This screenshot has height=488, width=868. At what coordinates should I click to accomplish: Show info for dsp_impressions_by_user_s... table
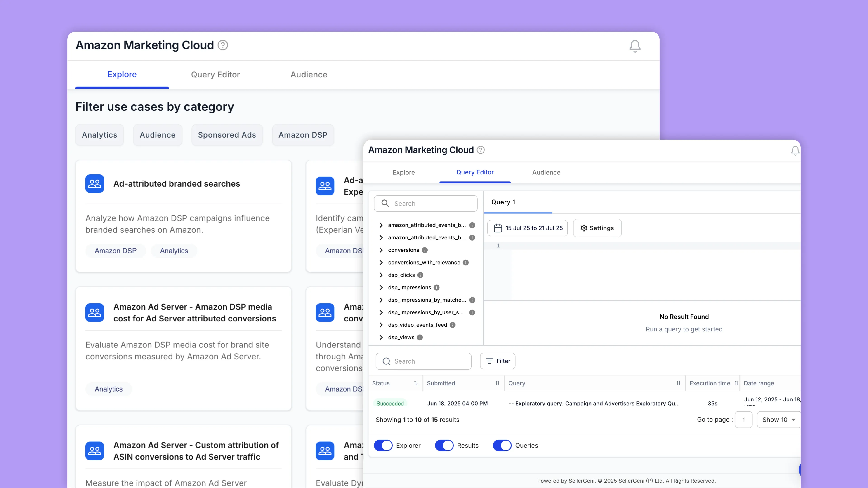pyautogui.click(x=472, y=312)
